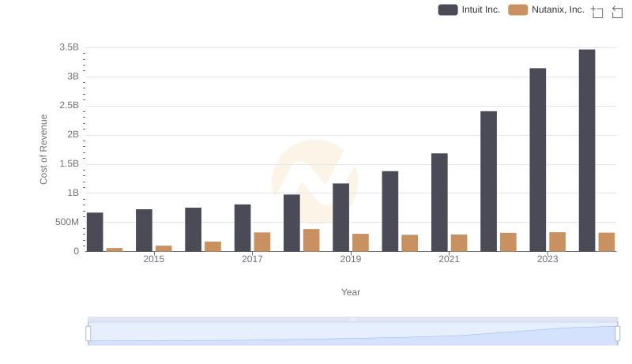Screen dimensions: 632x364
Task: Click the 2017 x-axis label
Action: coord(252,259)
